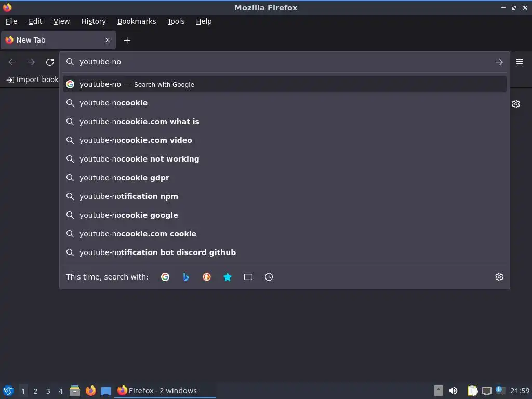Open network status tray icon
This screenshot has width=532, height=399.
pos(486,391)
